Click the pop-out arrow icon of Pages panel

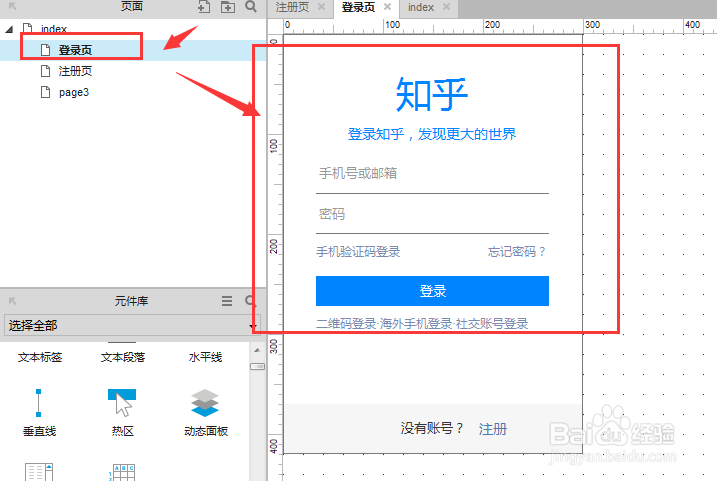13,6
